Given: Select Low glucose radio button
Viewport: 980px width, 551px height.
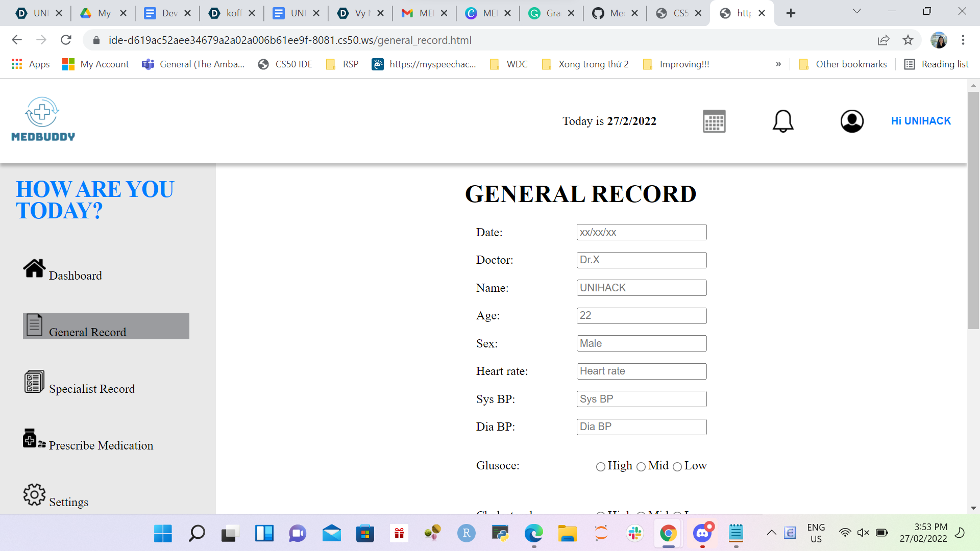Looking at the screenshot, I should tap(677, 467).
